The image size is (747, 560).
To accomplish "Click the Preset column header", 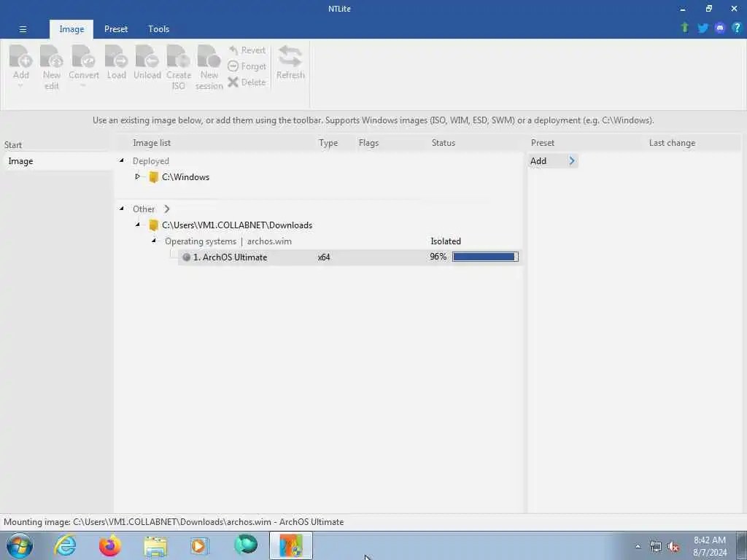I will coord(543,143).
